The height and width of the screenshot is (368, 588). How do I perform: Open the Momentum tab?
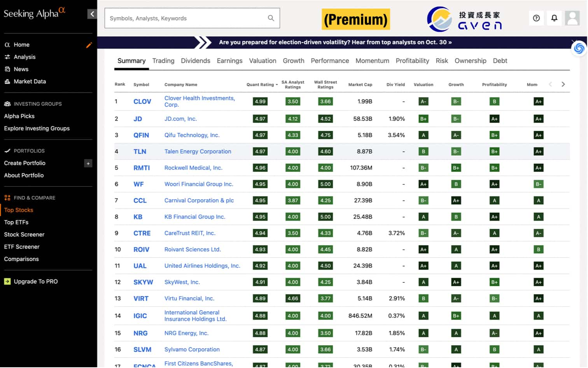(x=372, y=61)
